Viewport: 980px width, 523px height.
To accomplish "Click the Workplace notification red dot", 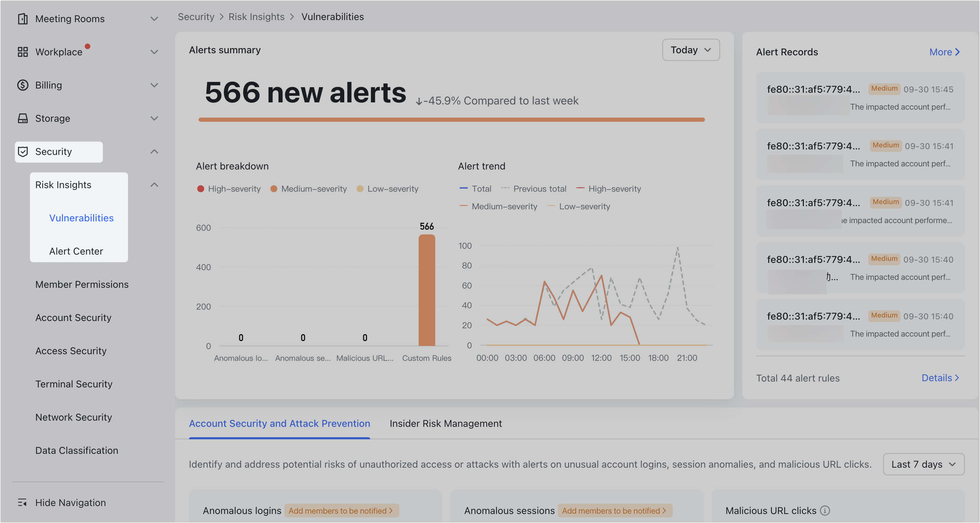I will pyautogui.click(x=88, y=46).
